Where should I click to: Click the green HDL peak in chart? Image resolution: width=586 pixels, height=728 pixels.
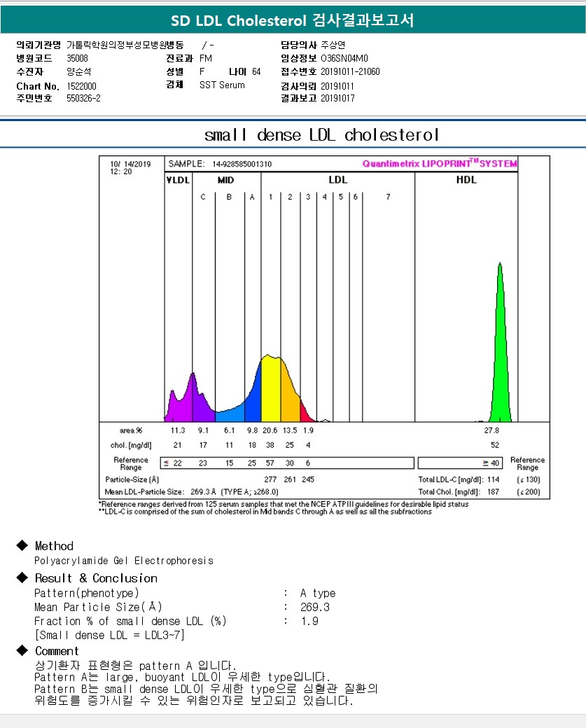pos(499,350)
